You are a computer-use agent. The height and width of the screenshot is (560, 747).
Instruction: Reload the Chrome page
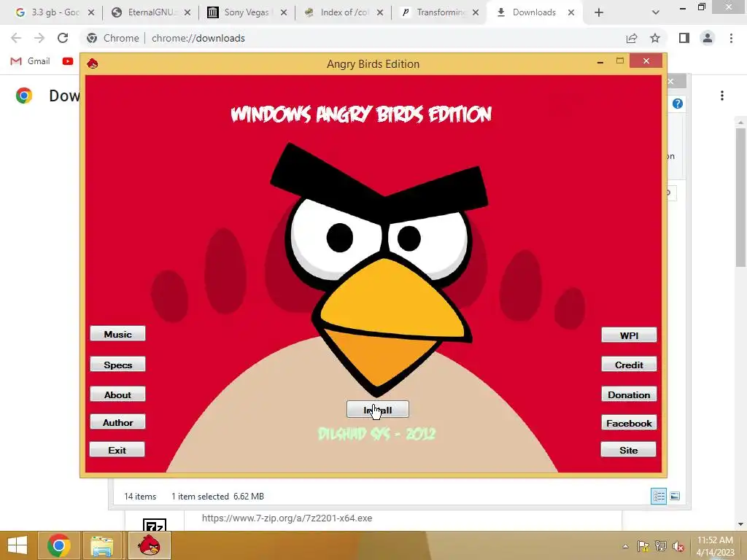(x=63, y=38)
